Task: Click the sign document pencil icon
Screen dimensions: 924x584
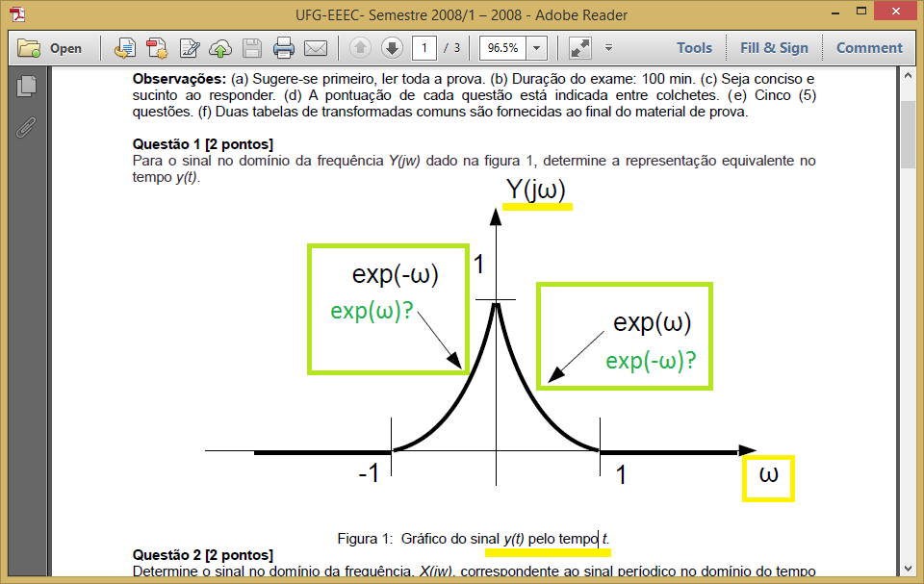Action: point(190,48)
